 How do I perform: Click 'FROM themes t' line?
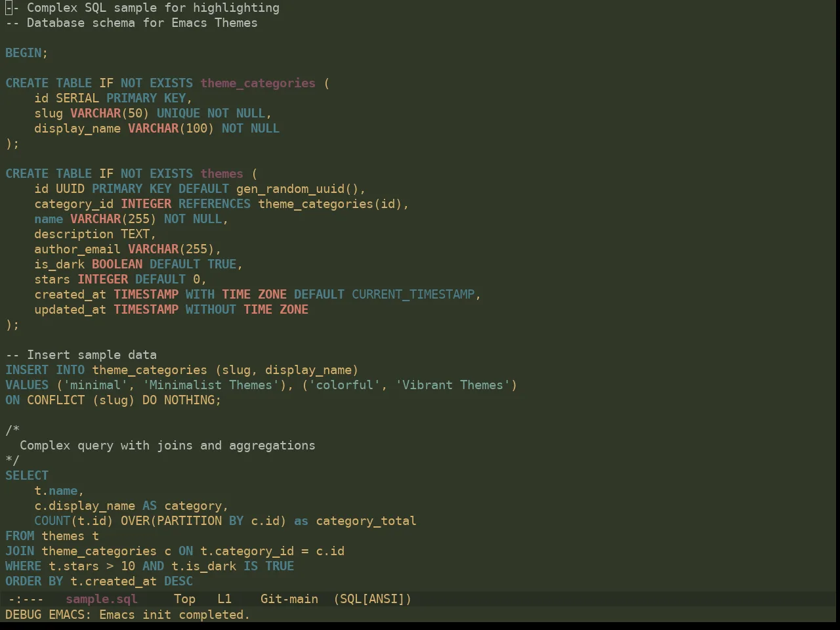coord(52,535)
